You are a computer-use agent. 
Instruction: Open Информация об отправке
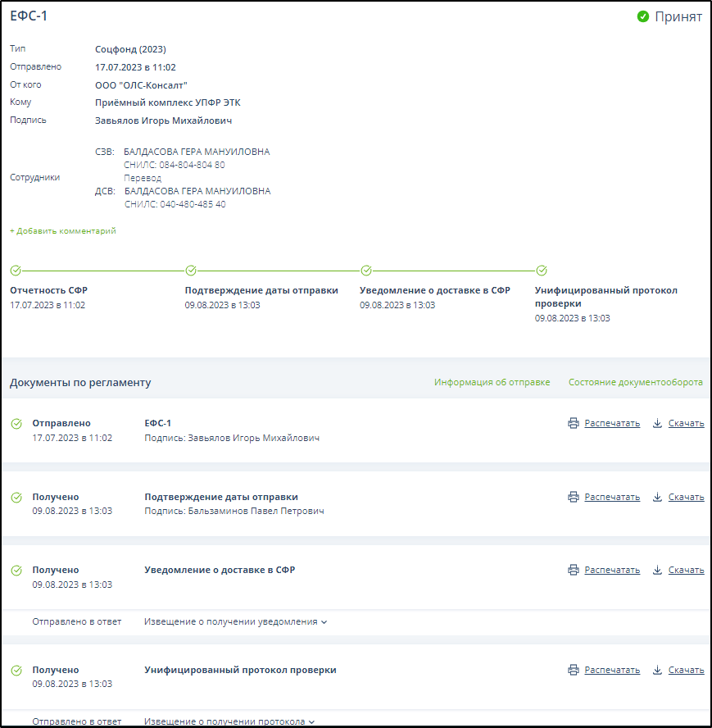click(x=492, y=382)
